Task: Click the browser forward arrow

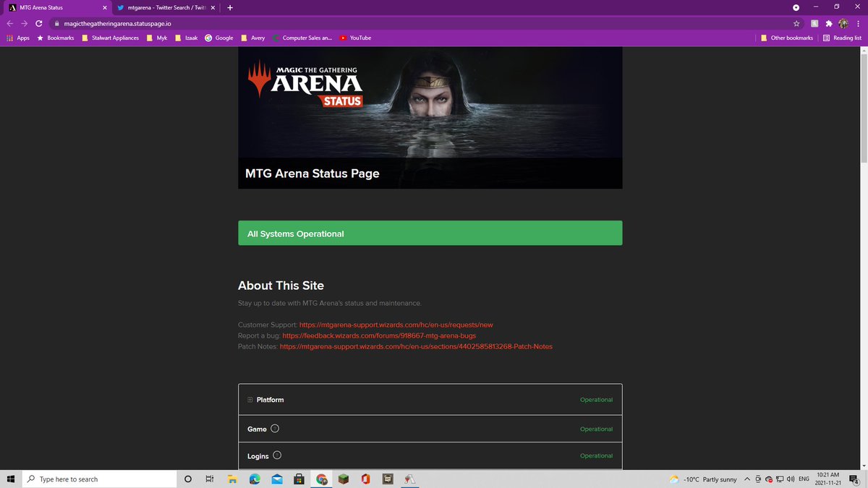Action: [25, 23]
